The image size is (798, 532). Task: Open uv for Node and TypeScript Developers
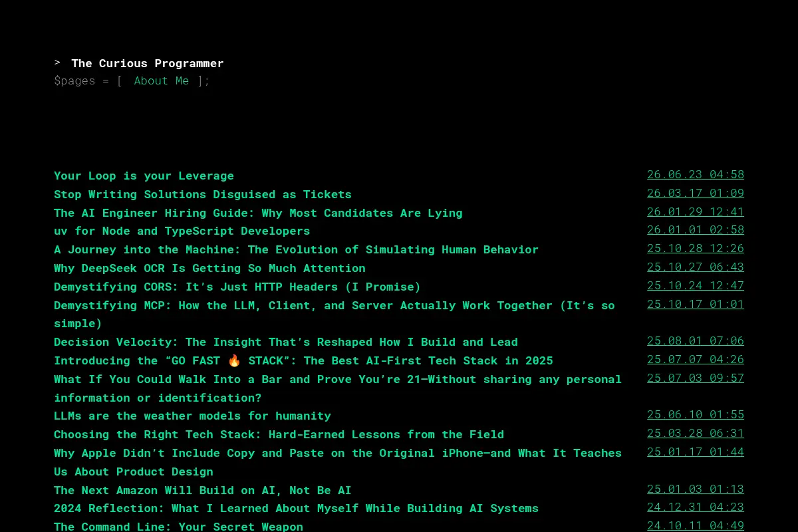pos(182,231)
